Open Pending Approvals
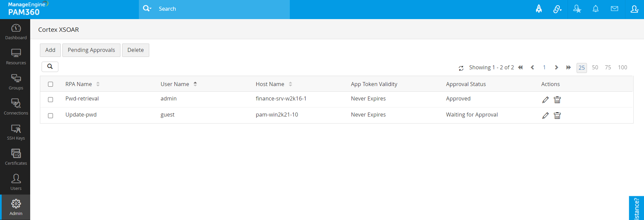The image size is (644, 220). (x=91, y=50)
